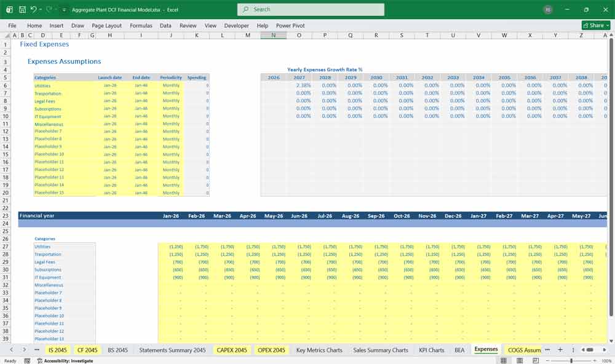Open the Insert ribbon tab
This screenshot has width=615, height=364.
[56, 25]
